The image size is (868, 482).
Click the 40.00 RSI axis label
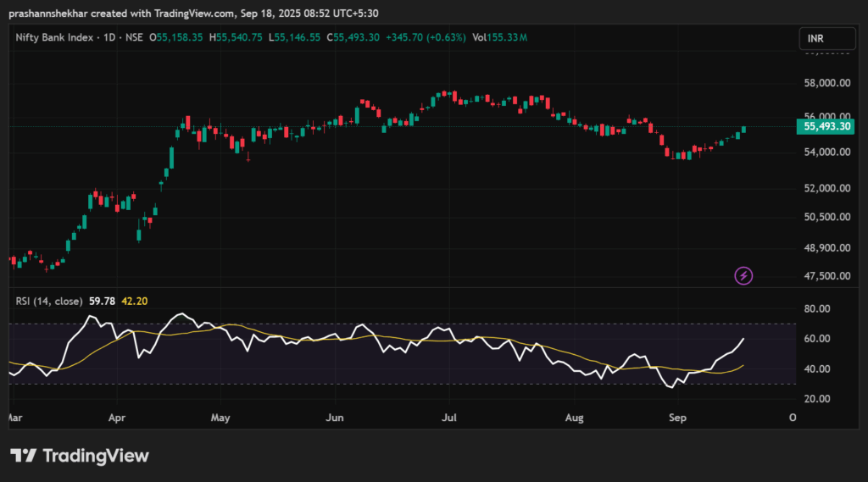pyautogui.click(x=817, y=369)
